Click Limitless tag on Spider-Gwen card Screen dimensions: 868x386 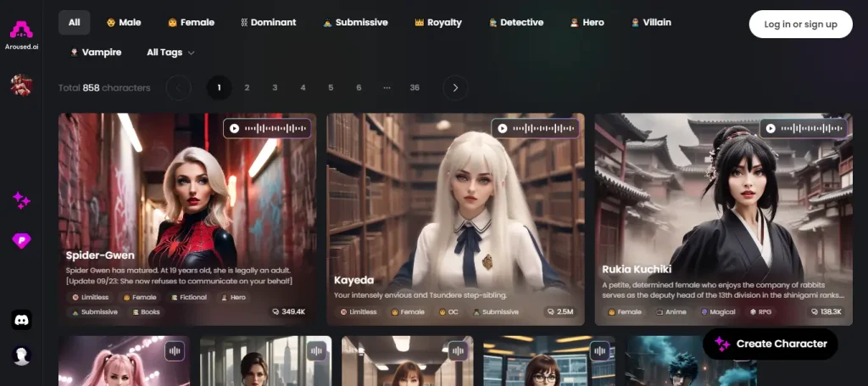90,298
